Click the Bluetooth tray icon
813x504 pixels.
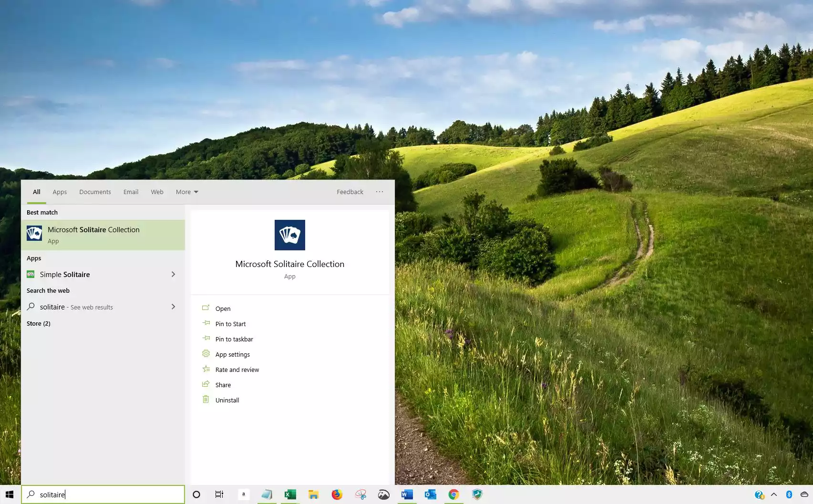789,494
